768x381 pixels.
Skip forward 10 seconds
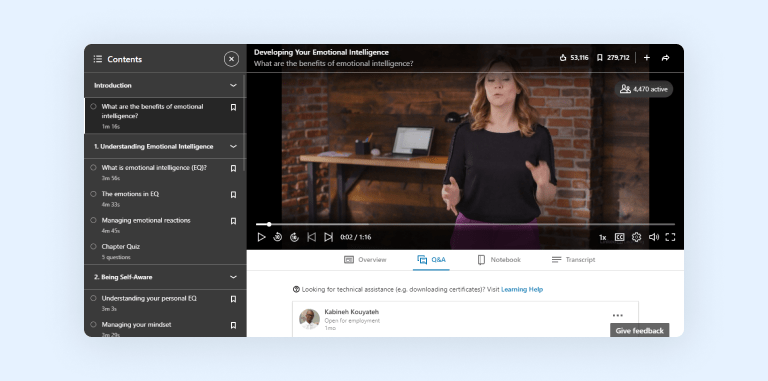[x=294, y=237]
